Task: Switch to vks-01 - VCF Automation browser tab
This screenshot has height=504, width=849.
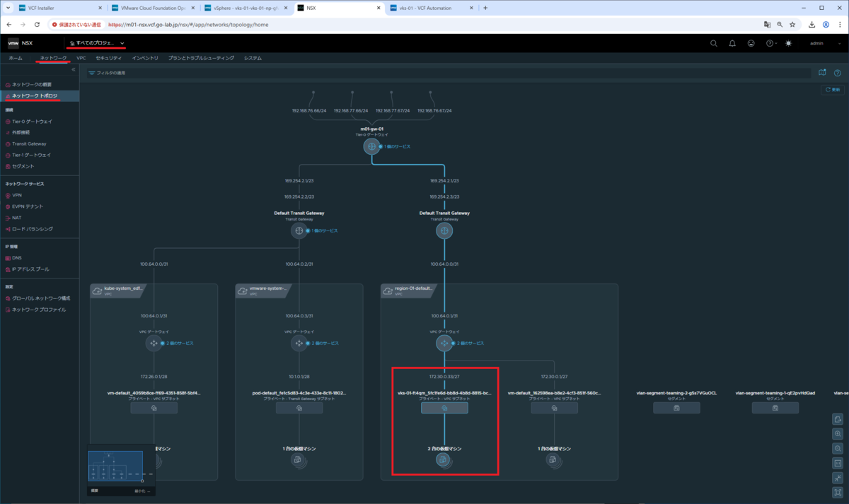Action: point(433,8)
